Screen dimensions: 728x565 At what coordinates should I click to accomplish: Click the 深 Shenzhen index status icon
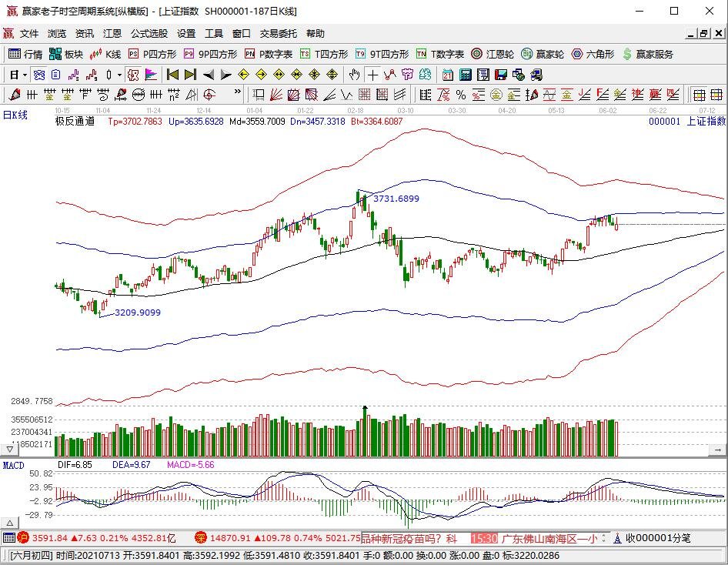pos(200,538)
